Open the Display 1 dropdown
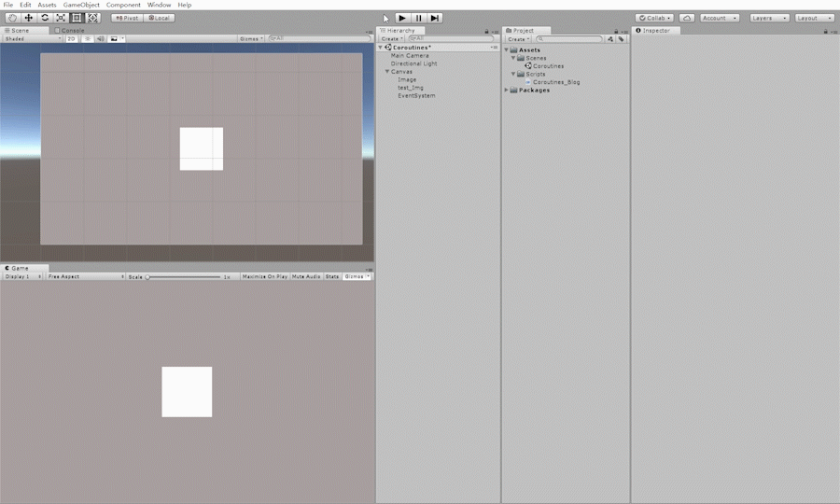 (x=23, y=276)
